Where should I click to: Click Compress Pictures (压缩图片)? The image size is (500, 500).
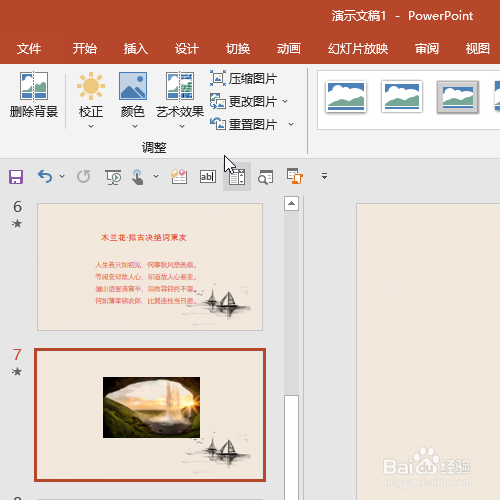click(x=244, y=79)
